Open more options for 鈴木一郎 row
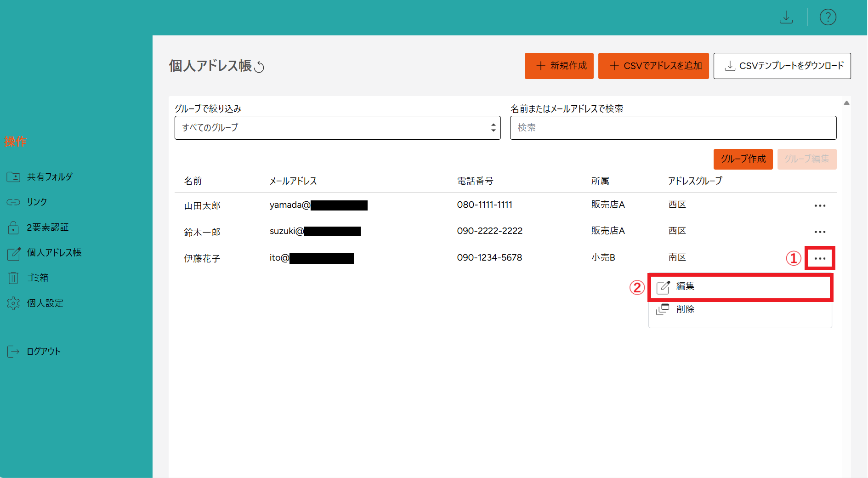Viewport: 868px width, 478px height. tap(820, 232)
